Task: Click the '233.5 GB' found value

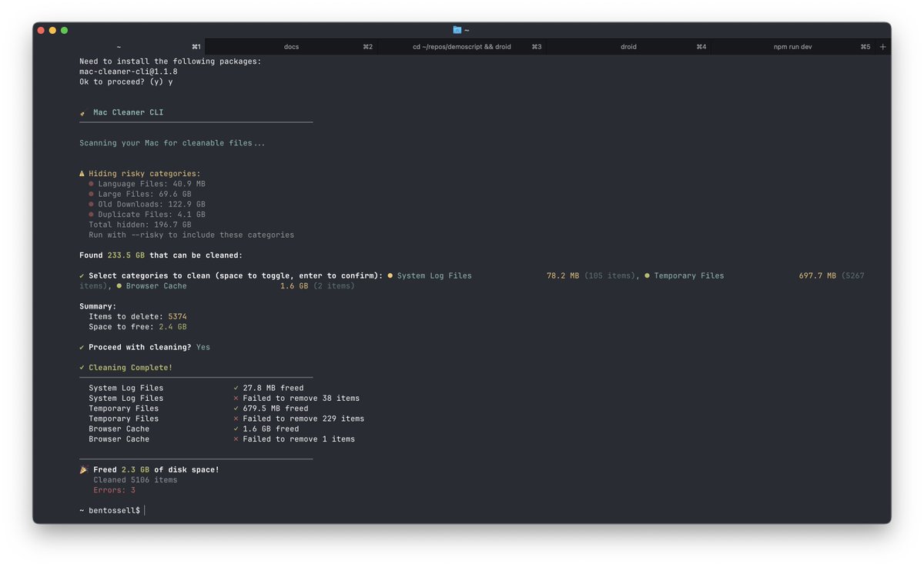Action: (126, 255)
